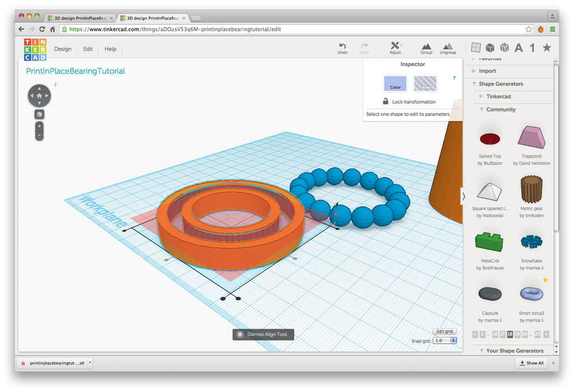The height and width of the screenshot is (392, 574).
Task: Go to next page of community shapes
Action: click(546, 334)
